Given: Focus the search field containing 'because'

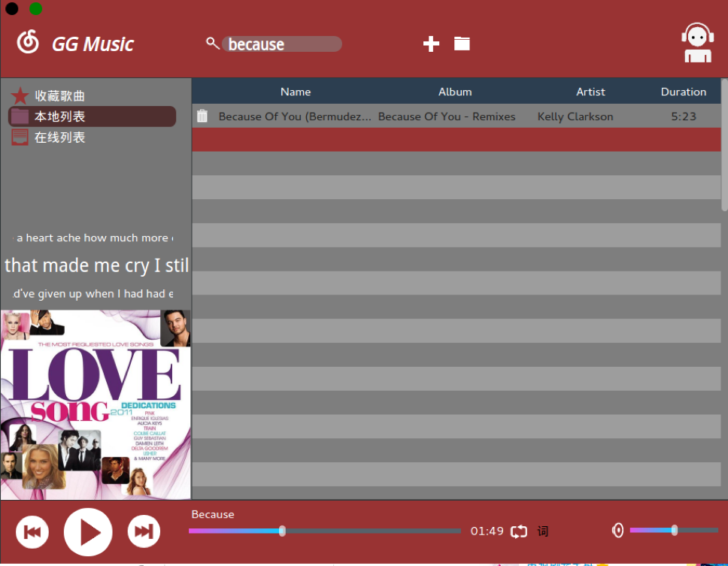Looking at the screenshot, I should (282, 44).
